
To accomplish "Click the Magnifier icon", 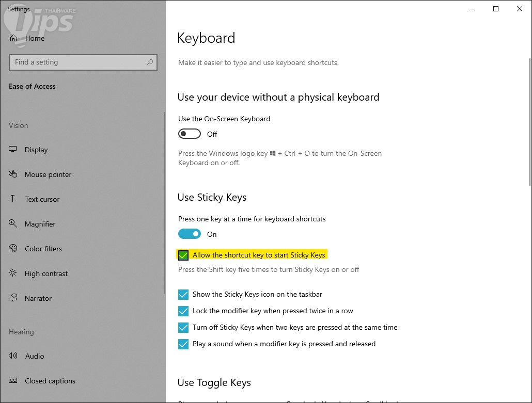I will click(x=13, y=224).
